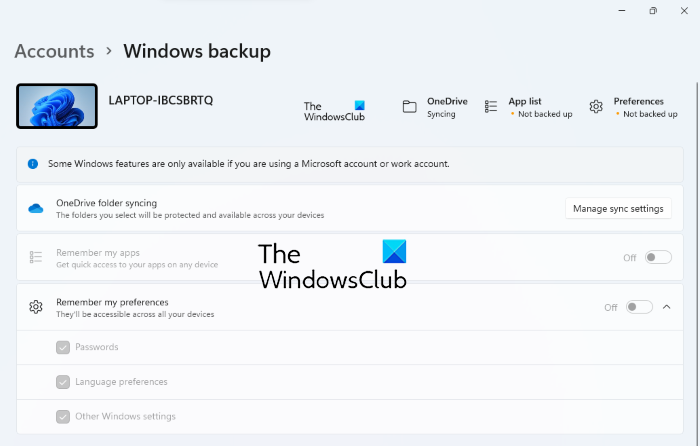The height and width of the screenshot is (446, 700).
Task: Click the LAPTOP-IBCSBRTQ device name
Action: 161,100
